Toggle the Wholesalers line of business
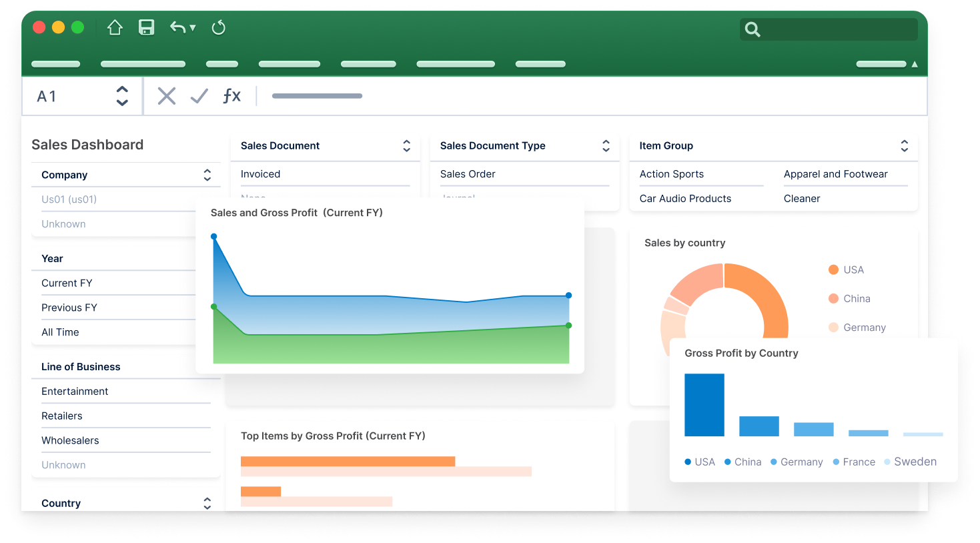This screenshot has width=980, height=543. [70, 440]
